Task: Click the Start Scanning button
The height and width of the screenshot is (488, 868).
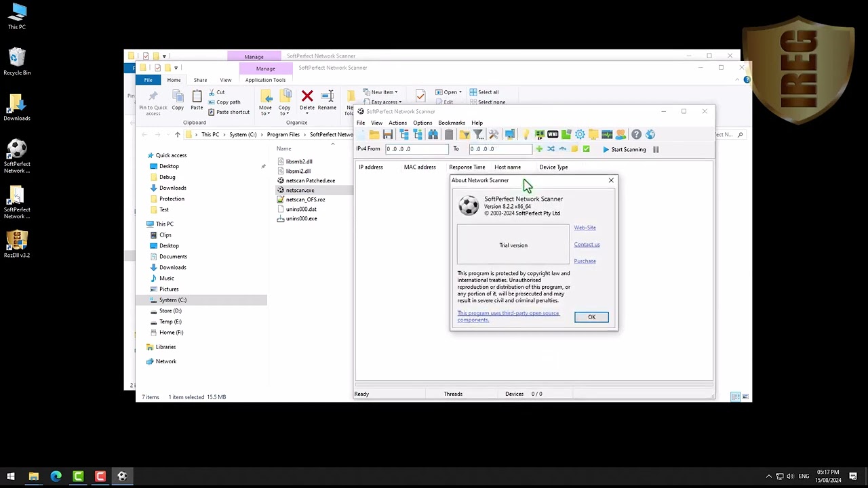Action: coord(624,149)
